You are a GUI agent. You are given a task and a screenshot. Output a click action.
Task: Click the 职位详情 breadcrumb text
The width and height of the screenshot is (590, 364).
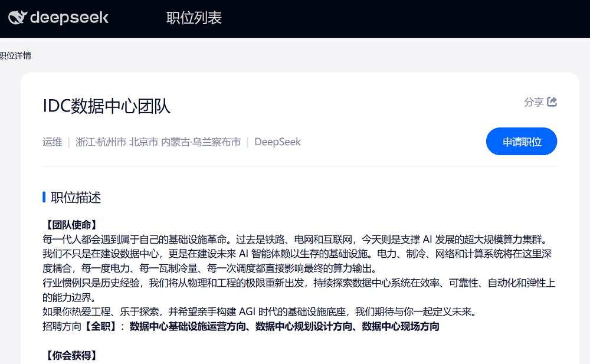(15, 55)
